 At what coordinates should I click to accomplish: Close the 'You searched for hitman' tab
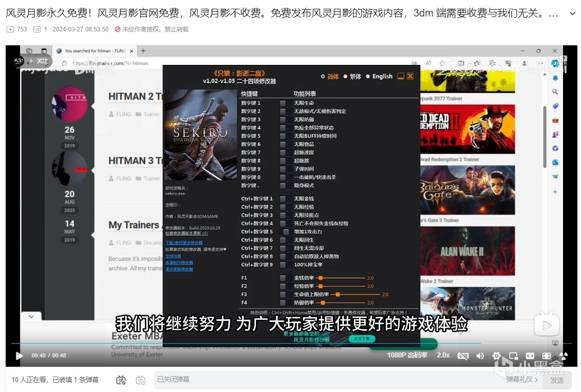click(x=131, y=51)
